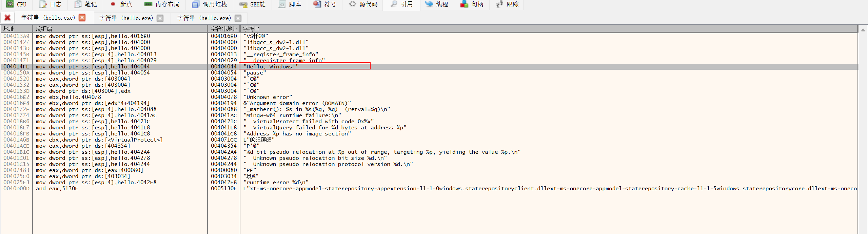868x234 pixels.
Task: Click the large red X before the 字符串 tabs
Action: coord(7,18)
